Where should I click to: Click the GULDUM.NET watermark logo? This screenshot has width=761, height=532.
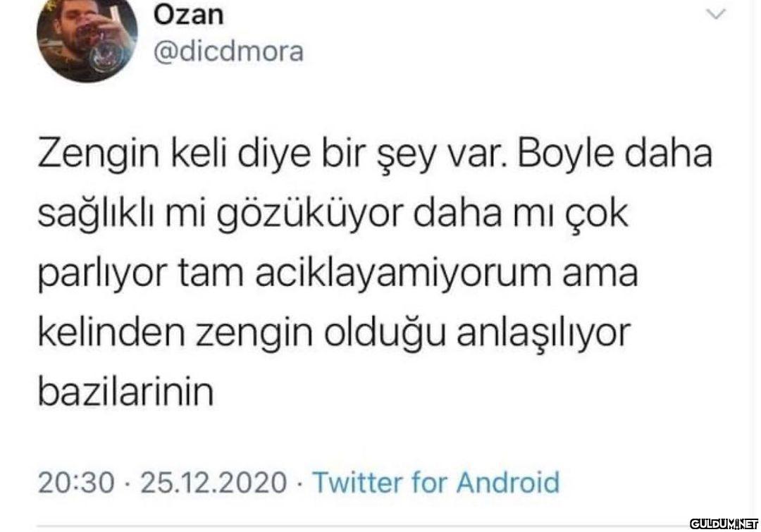point(724,524)
